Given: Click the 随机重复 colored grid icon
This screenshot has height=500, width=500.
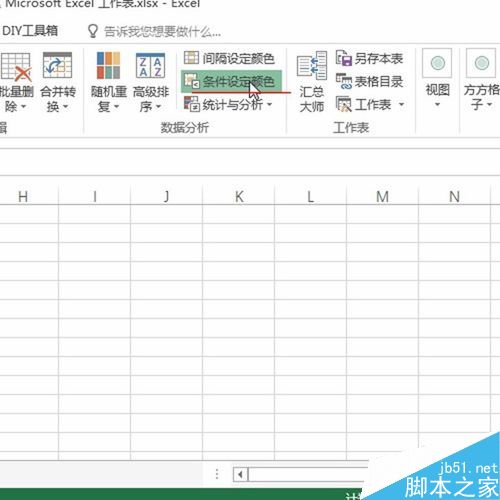Looking at the screenshot, I should (x=108, y=65).
